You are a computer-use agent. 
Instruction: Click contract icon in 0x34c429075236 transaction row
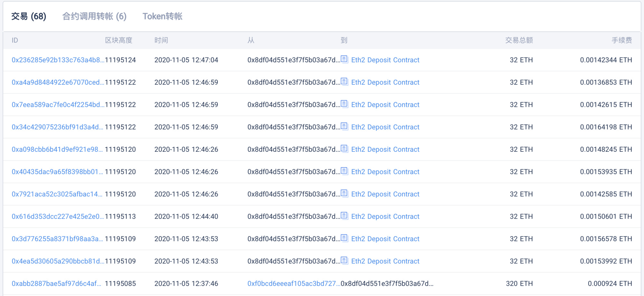344,126
